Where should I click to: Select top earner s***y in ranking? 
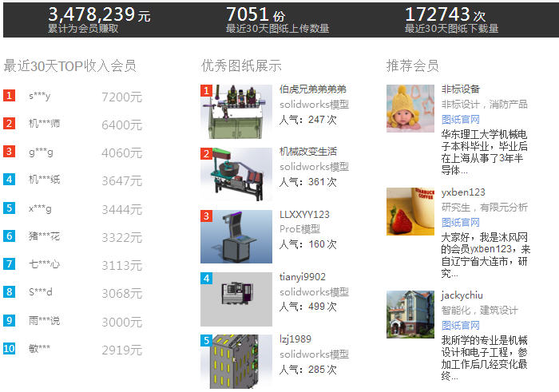(40, 97)
